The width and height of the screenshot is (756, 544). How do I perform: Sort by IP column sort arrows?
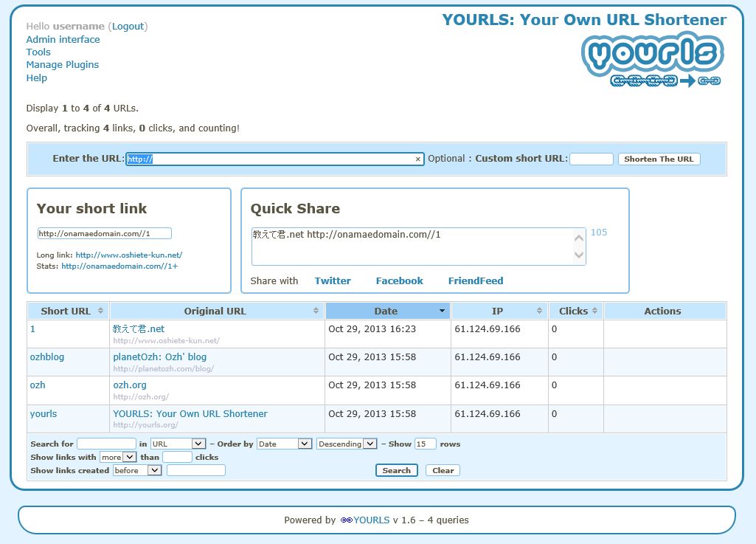coord(539,311)
